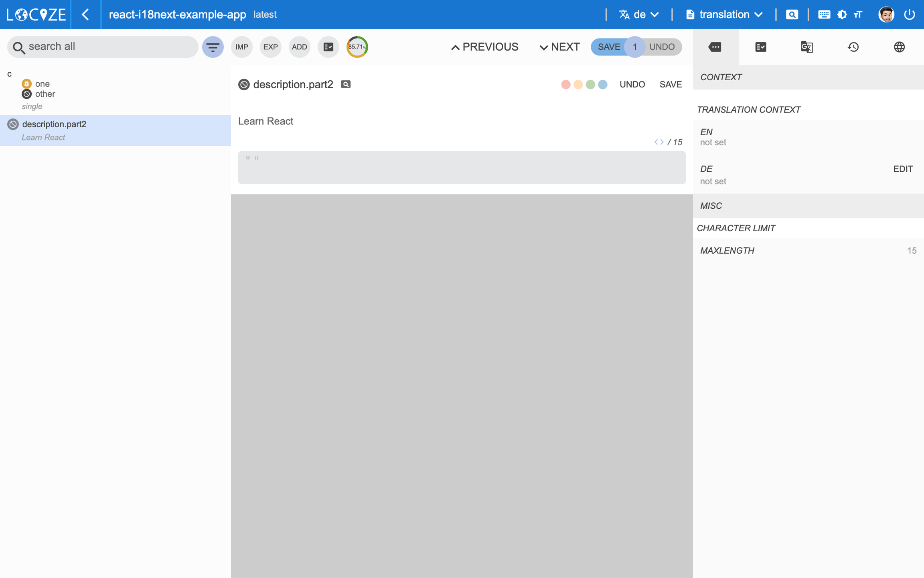Toggle the status icon beside 'one' plural

[x=26, y=83]
